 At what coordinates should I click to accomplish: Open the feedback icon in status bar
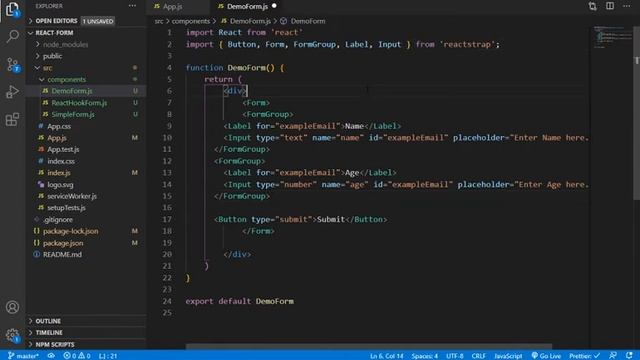pos(613,356)
